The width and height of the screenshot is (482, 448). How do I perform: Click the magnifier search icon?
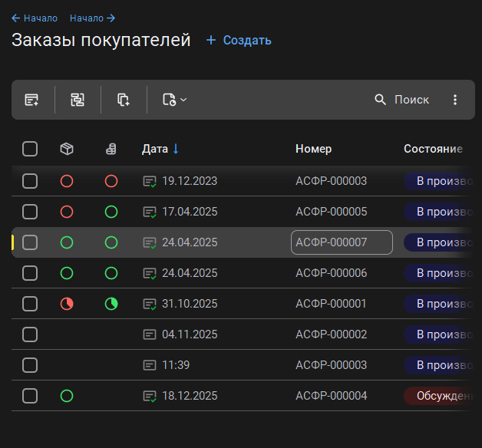(x=381, y=100)
